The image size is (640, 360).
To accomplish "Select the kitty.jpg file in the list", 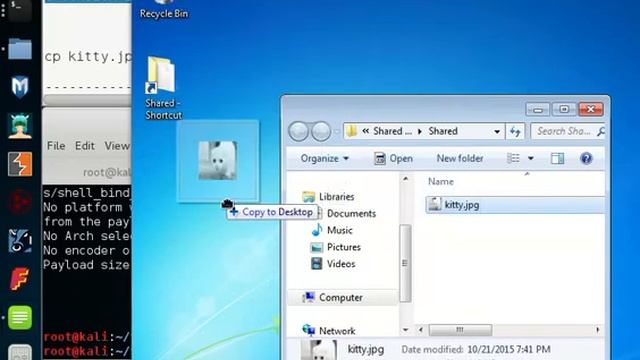I will (515, 204).
